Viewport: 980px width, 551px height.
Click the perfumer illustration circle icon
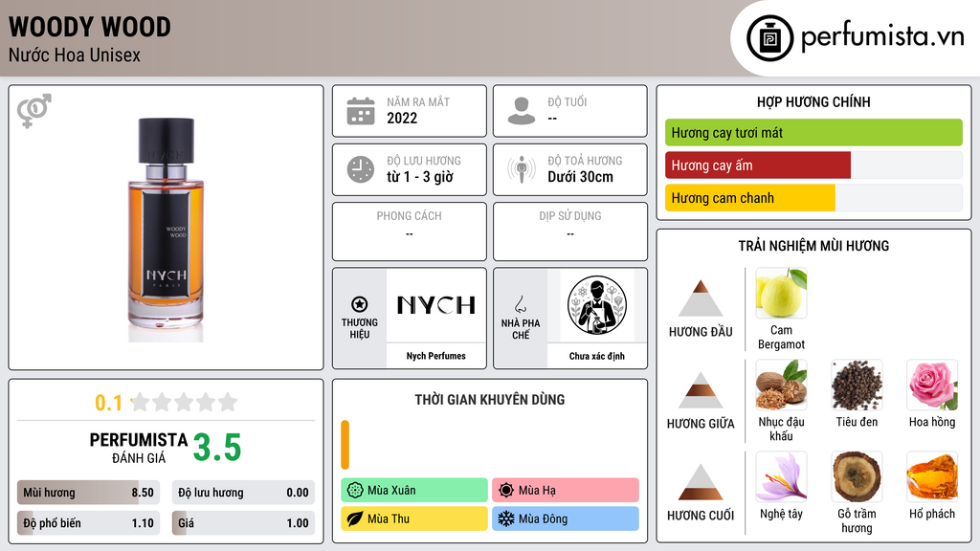pos(597,305)
